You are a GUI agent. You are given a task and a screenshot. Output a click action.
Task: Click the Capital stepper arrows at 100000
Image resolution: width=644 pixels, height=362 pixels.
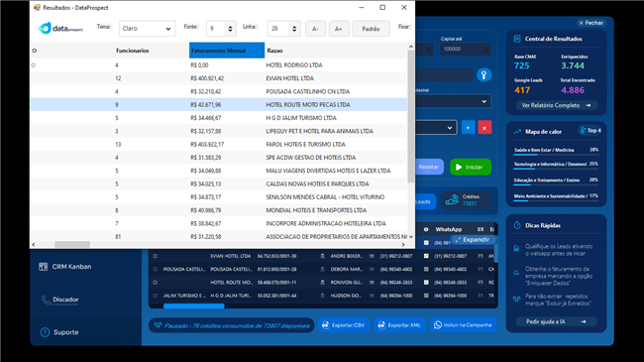click(485, 49)
